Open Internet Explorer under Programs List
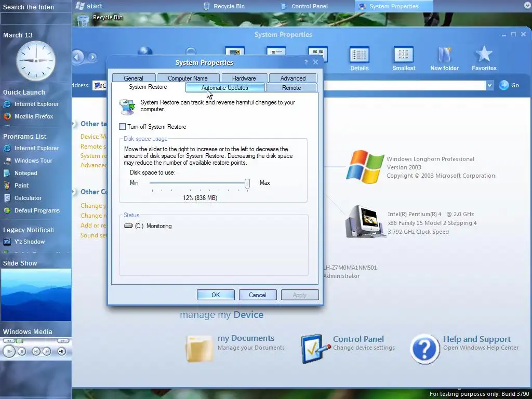The width and height of the screenshot is (532, 399). (31, 148)
